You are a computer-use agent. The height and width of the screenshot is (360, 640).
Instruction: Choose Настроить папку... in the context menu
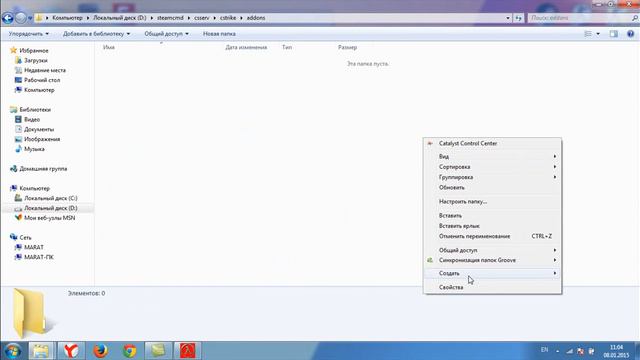pyautogui.click(x=492, y=202)
